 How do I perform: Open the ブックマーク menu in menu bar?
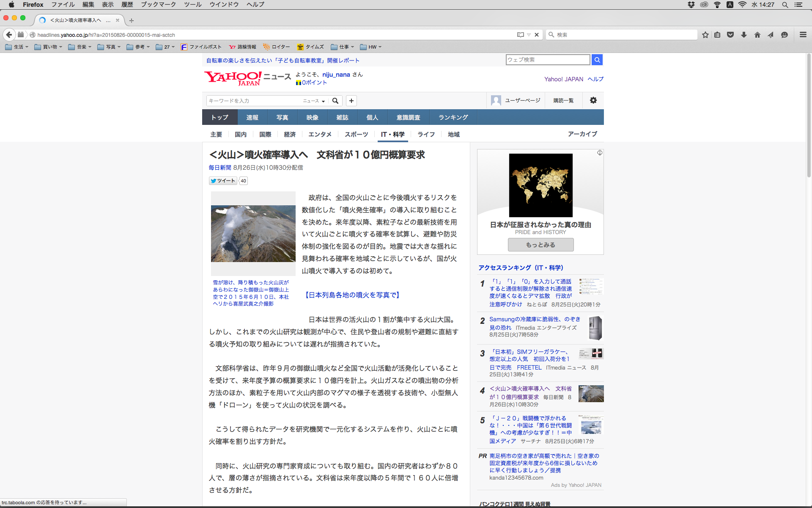coord(158,5)
